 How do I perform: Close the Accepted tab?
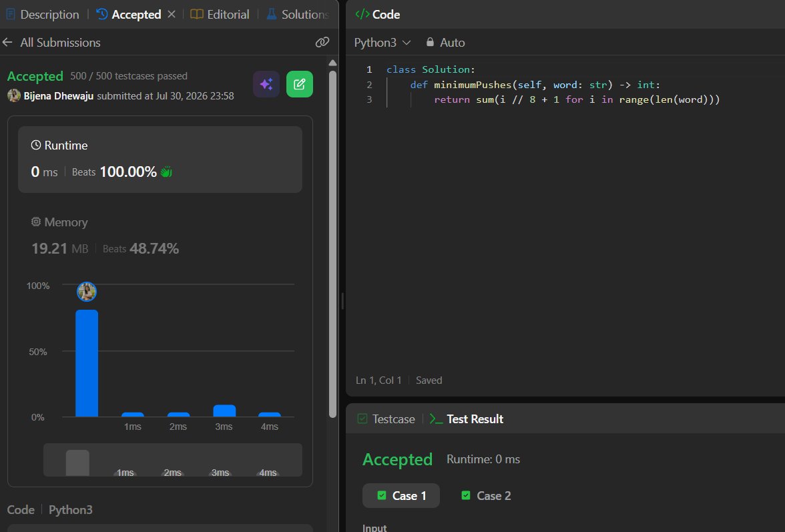[172, 14]
